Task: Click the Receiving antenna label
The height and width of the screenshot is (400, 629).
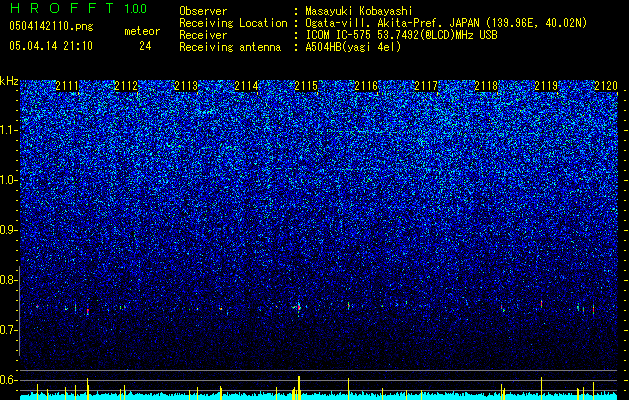Action: click(x=230, y=47)
